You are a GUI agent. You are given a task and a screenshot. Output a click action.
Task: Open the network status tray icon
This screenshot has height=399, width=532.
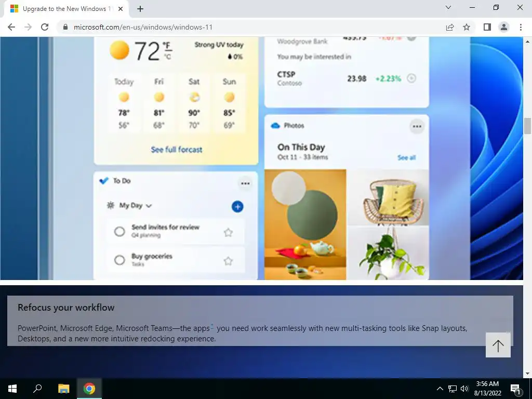(x=453, y=389)
